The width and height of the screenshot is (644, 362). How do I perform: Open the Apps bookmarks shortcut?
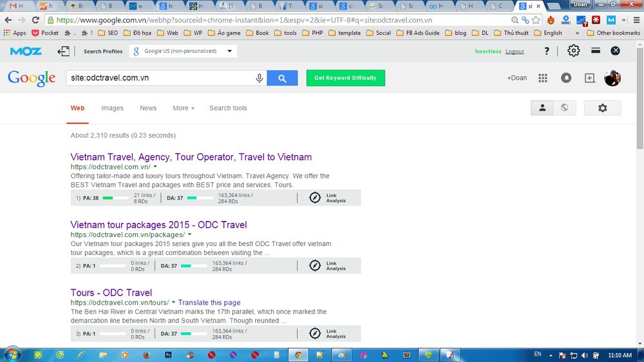[x=15, y=33]
